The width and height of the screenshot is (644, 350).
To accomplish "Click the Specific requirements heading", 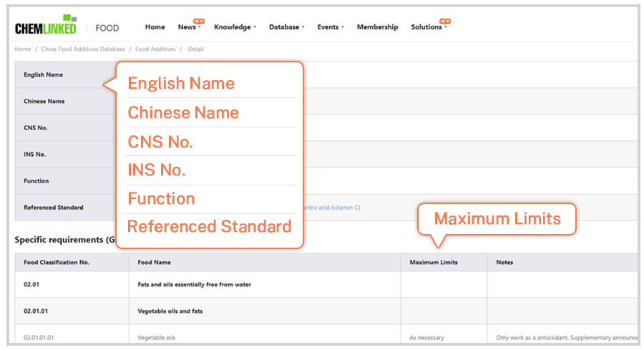I will (x=65, y=240).
